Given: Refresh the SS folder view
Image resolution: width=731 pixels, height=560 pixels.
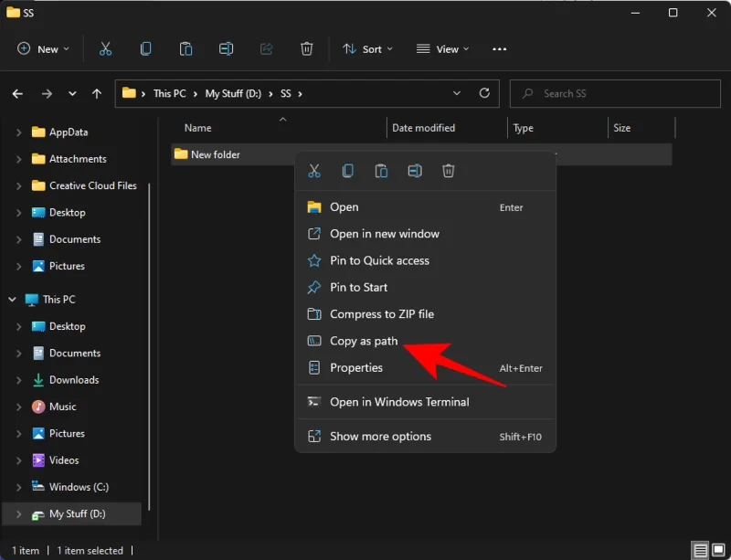Looking at the screenshot, I should (x=484, y=93).
